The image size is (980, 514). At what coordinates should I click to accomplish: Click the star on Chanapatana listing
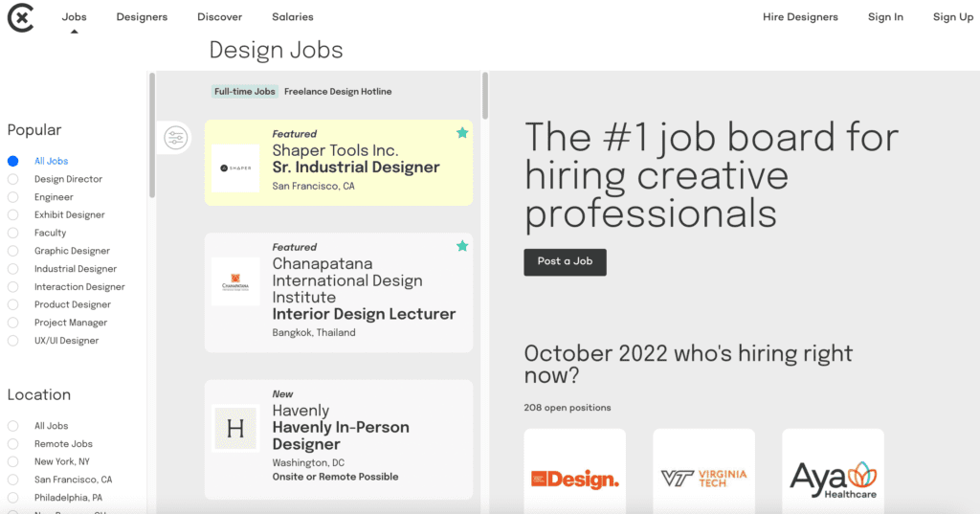coord(462,246)
